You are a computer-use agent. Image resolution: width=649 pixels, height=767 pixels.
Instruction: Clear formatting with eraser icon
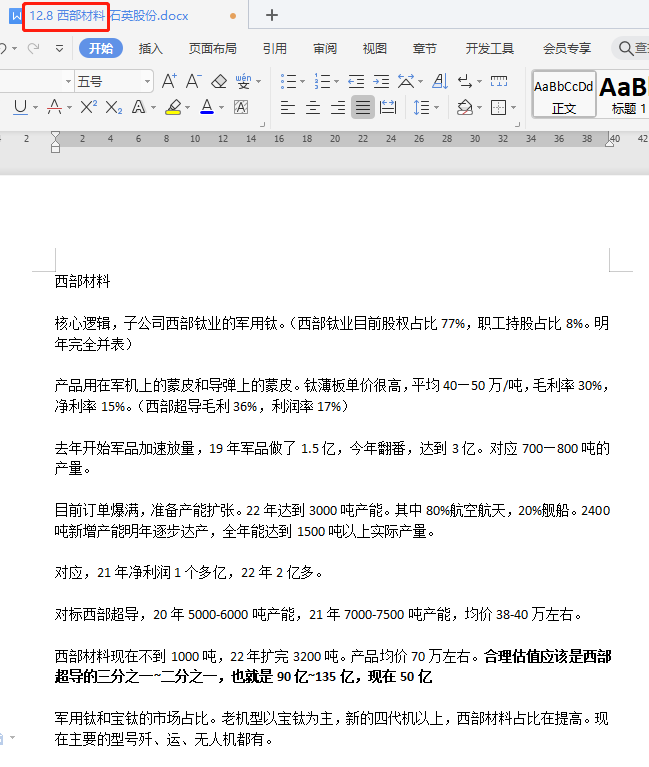click(x=219, y=81)
